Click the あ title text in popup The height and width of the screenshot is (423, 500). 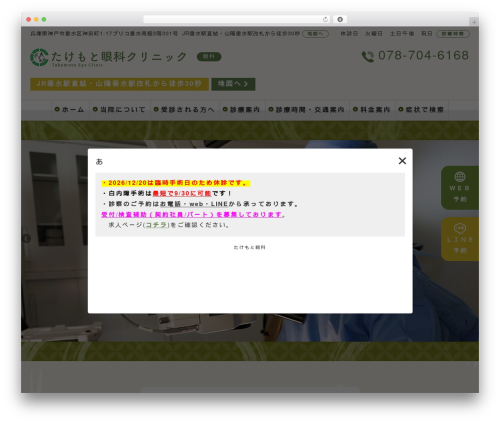coord(99,162)
